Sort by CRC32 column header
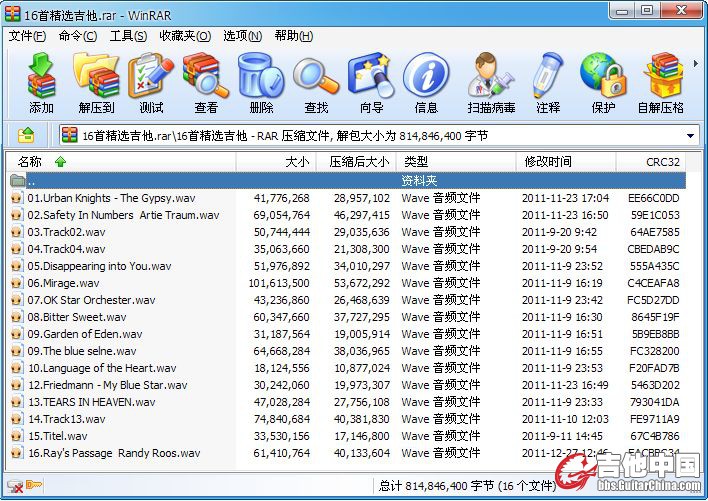 [651, 162]
